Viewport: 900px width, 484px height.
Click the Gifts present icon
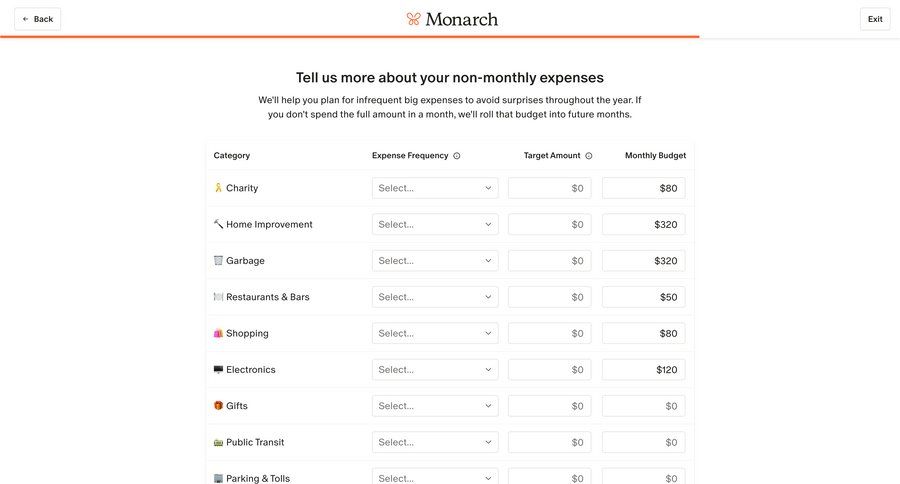tap(218, 406)
